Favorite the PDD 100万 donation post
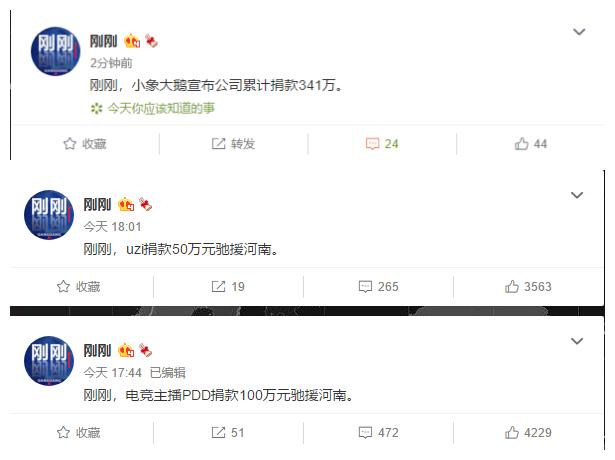615x460 pixels. 78,433
